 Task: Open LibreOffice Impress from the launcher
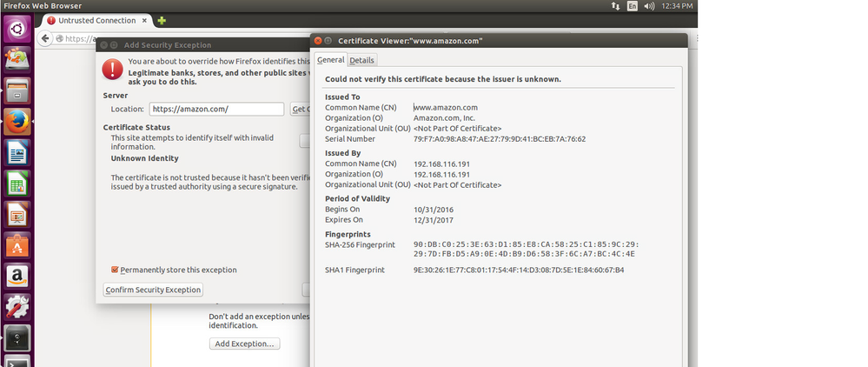tap(17, 215)
